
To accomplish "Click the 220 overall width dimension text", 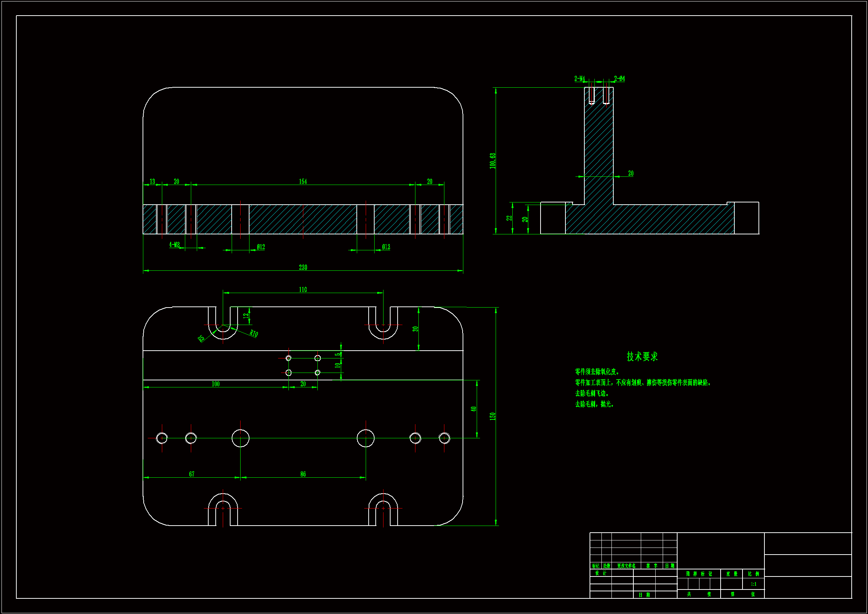I will coord(303,267).
